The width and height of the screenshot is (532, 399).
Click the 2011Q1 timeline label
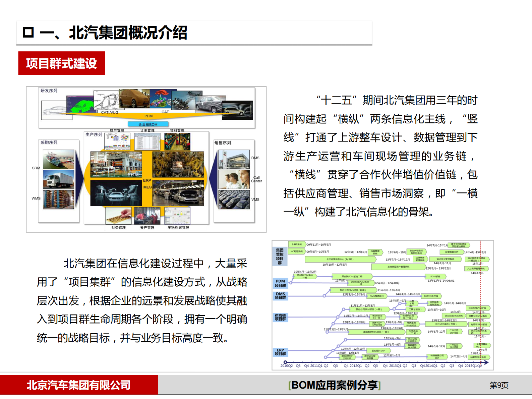coord(317,366)
